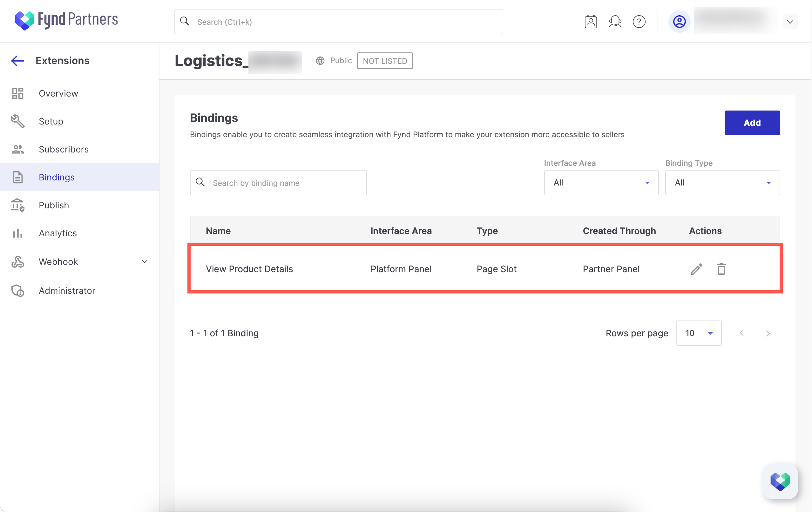812x512 pixels.
Task: Click the edit pencil icon for View Product Details
Action: pos(696,269)
